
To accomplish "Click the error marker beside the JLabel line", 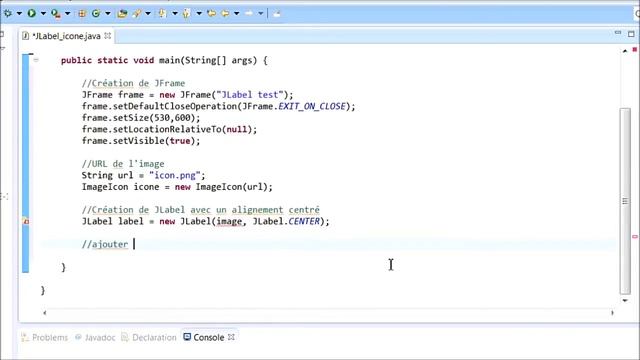I will tap(26, 221).
